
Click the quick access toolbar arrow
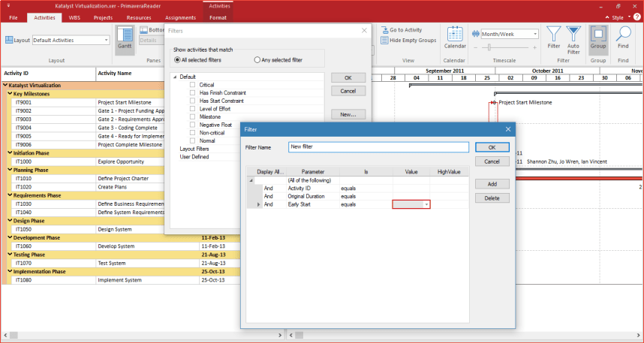tap(8, 6)
